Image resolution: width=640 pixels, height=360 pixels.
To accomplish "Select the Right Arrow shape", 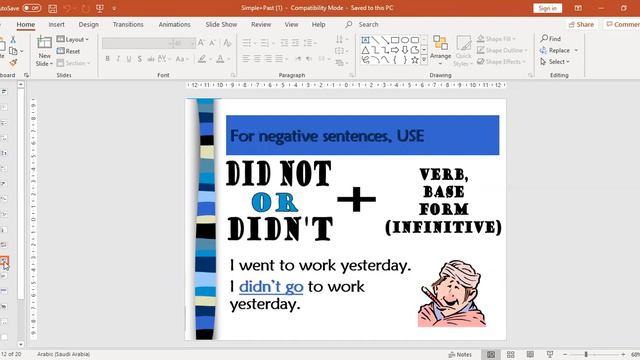I will pyautogui.click(x=395, y=50).
